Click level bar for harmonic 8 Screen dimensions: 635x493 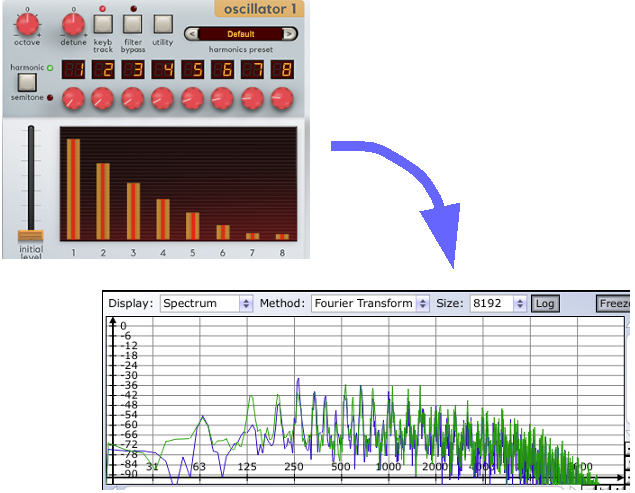282,237
